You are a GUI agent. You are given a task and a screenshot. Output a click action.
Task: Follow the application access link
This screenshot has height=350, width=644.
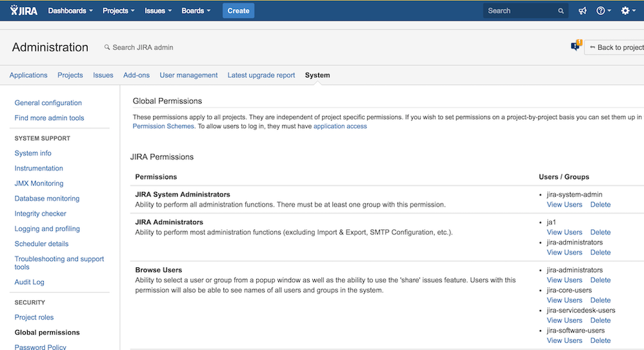tap(340, 127)
